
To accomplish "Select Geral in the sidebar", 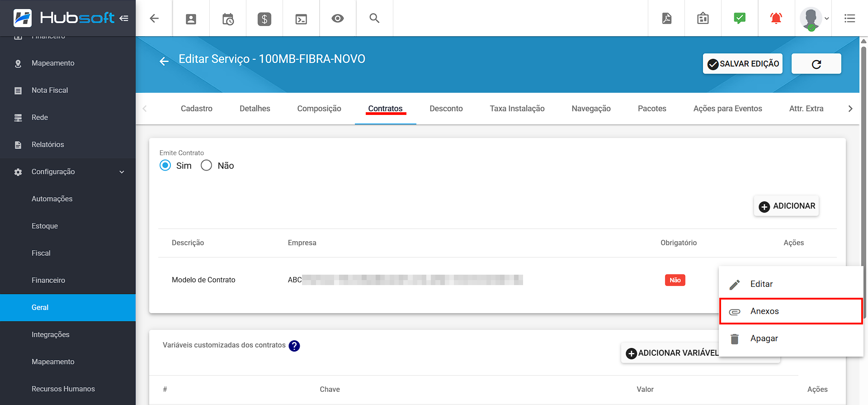I will tap(68, 308).
